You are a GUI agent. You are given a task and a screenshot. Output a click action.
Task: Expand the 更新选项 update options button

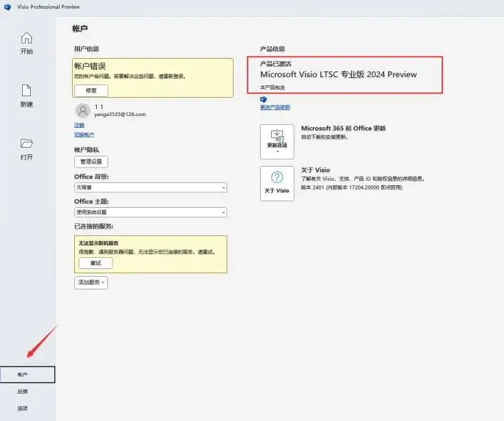point(277,142)
